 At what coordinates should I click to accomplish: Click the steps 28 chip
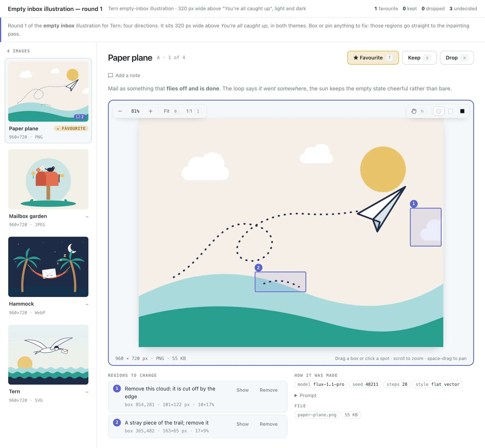(397, 384)
